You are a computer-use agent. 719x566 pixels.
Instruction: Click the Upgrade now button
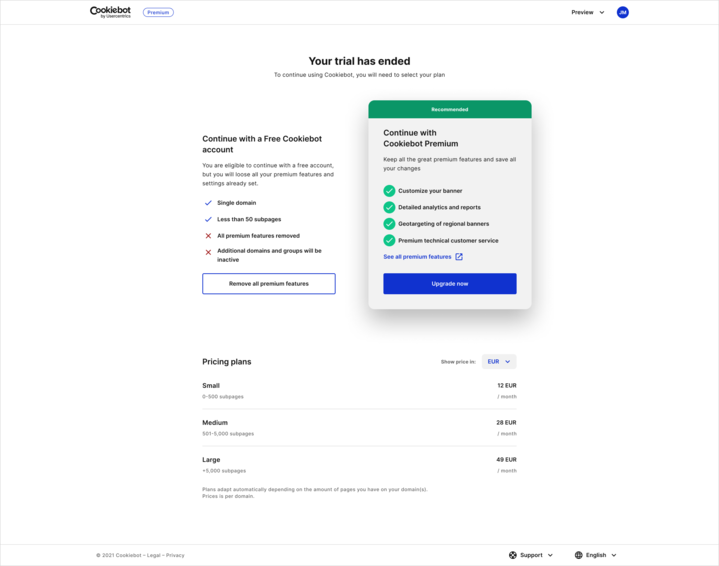[x=450, y=283]
